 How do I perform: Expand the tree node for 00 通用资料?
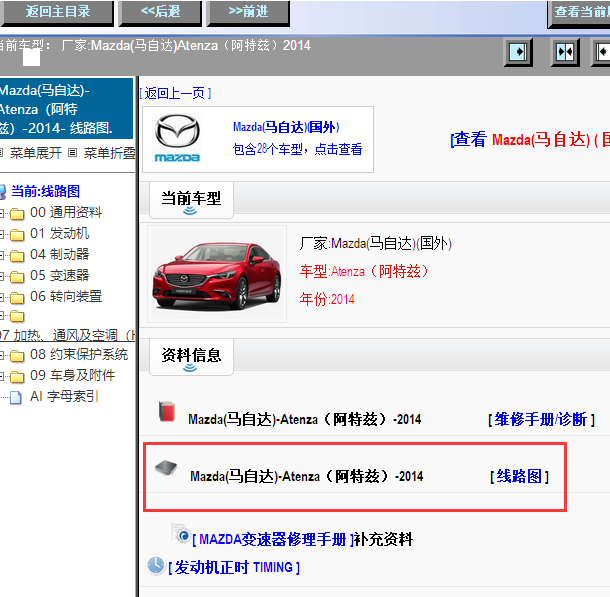2,213
